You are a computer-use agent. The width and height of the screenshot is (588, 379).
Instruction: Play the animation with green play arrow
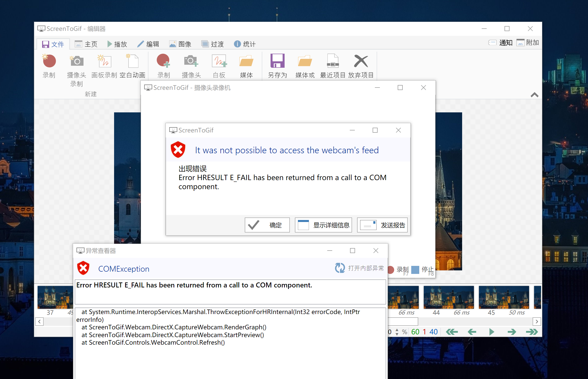click(491, 332)
